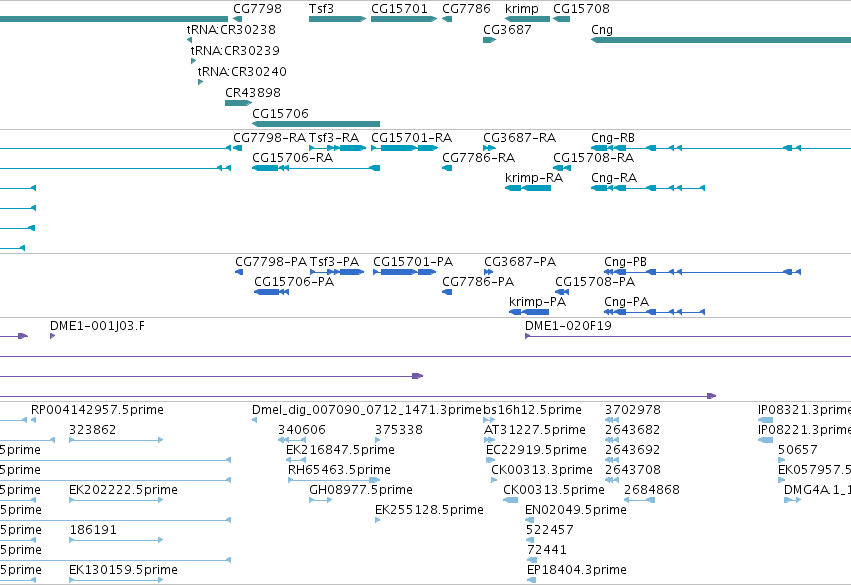Image resolution: width=851 pixels, height=585 pixels.
Task: Select bs16h12.5prime EST label
Action: [532, 410]
